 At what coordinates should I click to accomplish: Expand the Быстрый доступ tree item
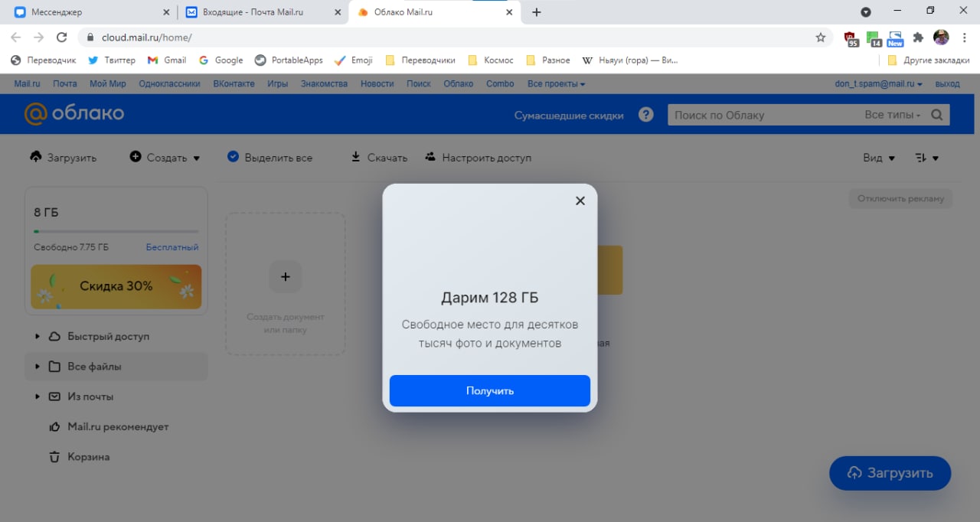37,336
